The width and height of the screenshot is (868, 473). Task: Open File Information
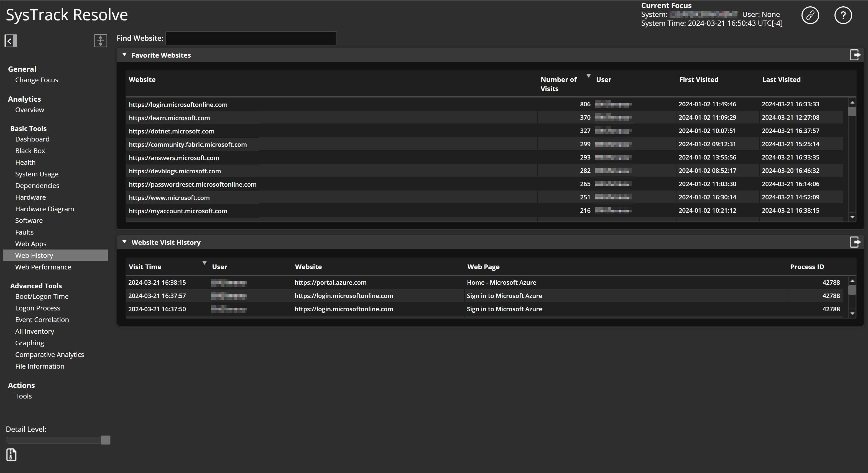tap(40, 366)
